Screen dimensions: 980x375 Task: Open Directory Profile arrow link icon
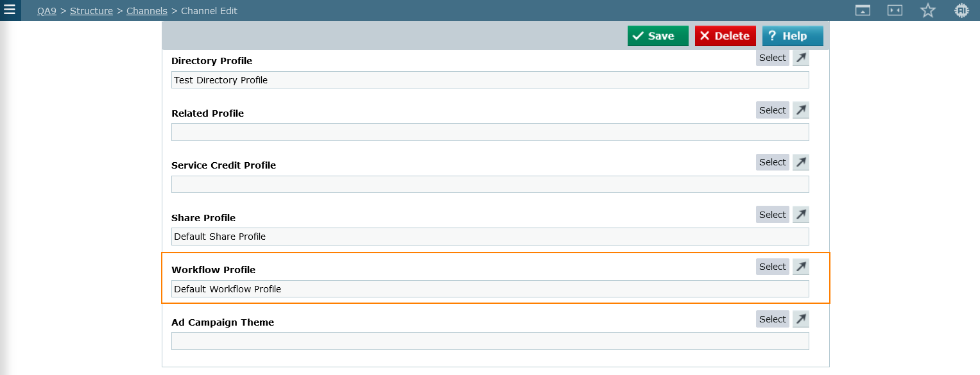coord(801,58)
